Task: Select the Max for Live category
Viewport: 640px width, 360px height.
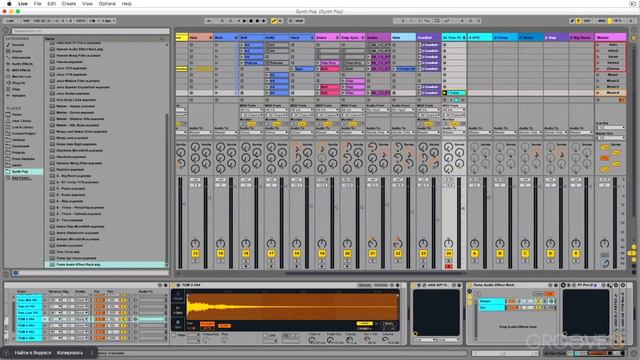Action: [x=21, y=76]
